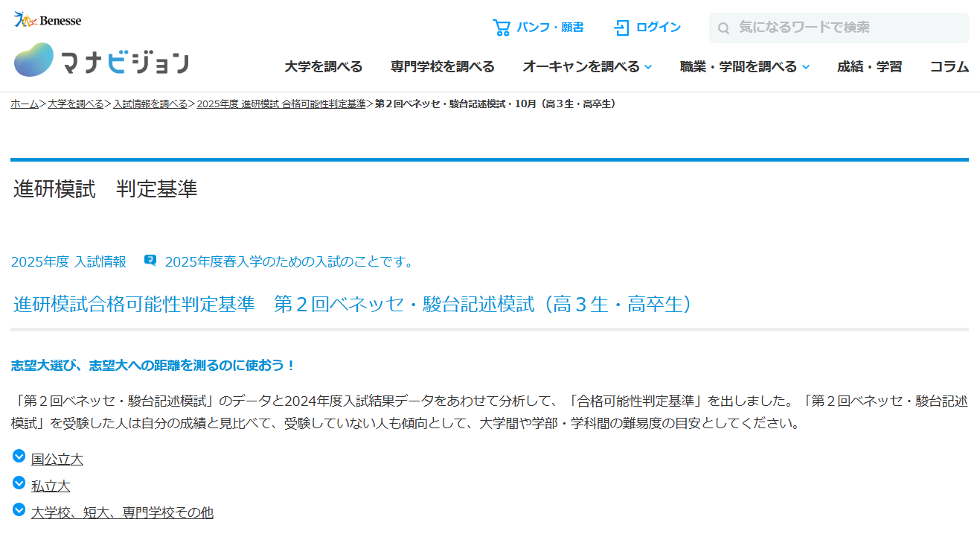Click the パンフ・願書 cart icon
This screenshot has height=534, width=980.
click(x=502, y=27)
